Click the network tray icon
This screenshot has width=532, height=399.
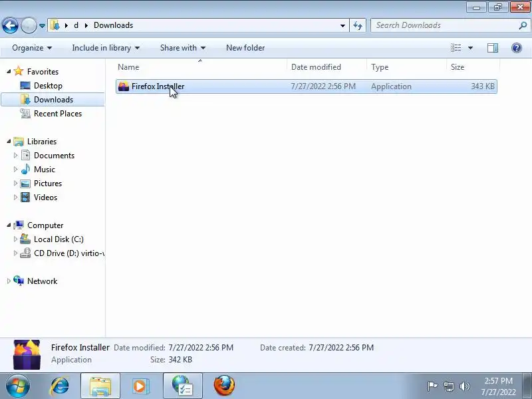(448, 386)
